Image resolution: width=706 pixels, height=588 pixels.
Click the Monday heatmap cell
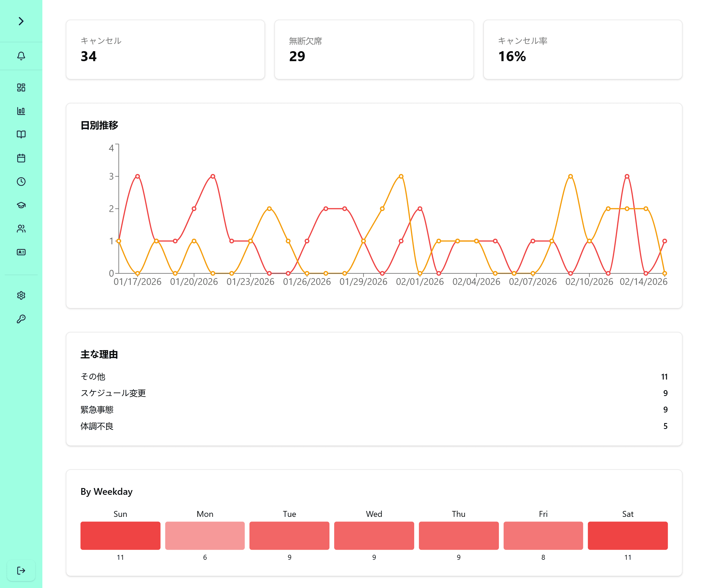pos(205,535)
